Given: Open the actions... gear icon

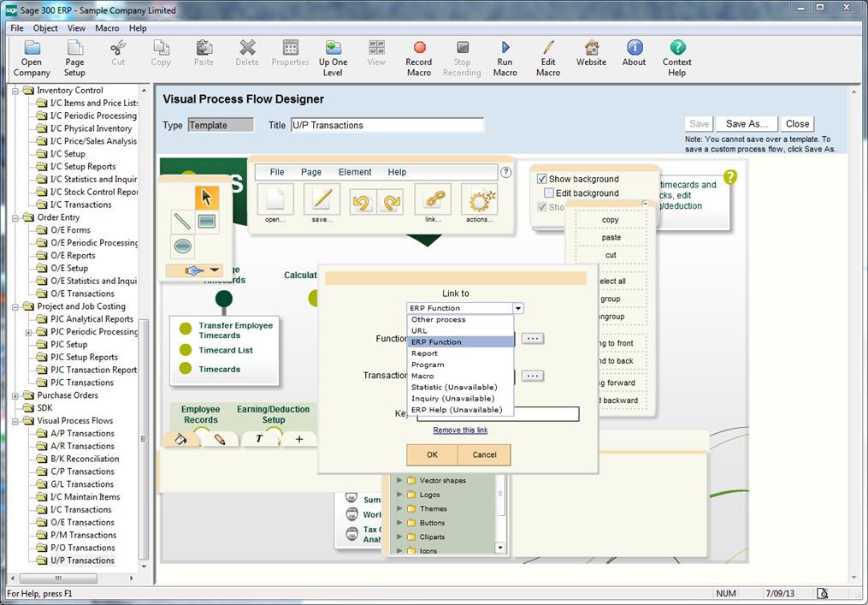Looking at the screenshot, I should point(480,199).
